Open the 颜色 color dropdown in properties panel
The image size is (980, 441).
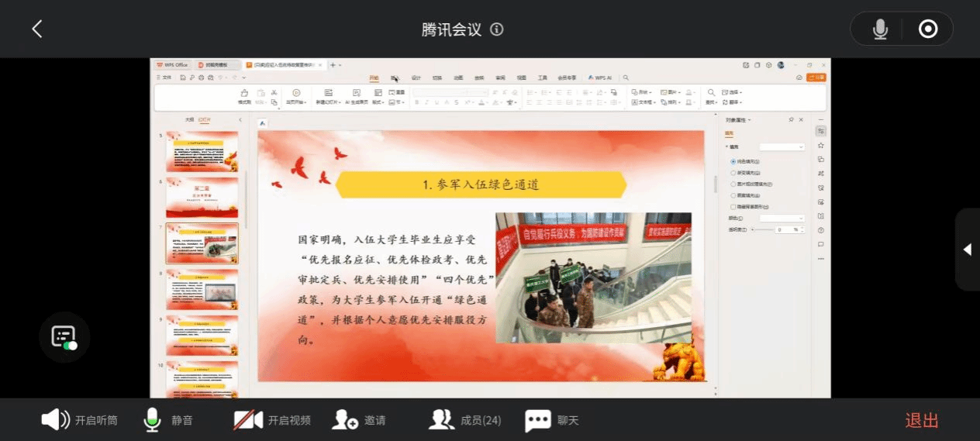pyautogui.click(x=782, y=219)
